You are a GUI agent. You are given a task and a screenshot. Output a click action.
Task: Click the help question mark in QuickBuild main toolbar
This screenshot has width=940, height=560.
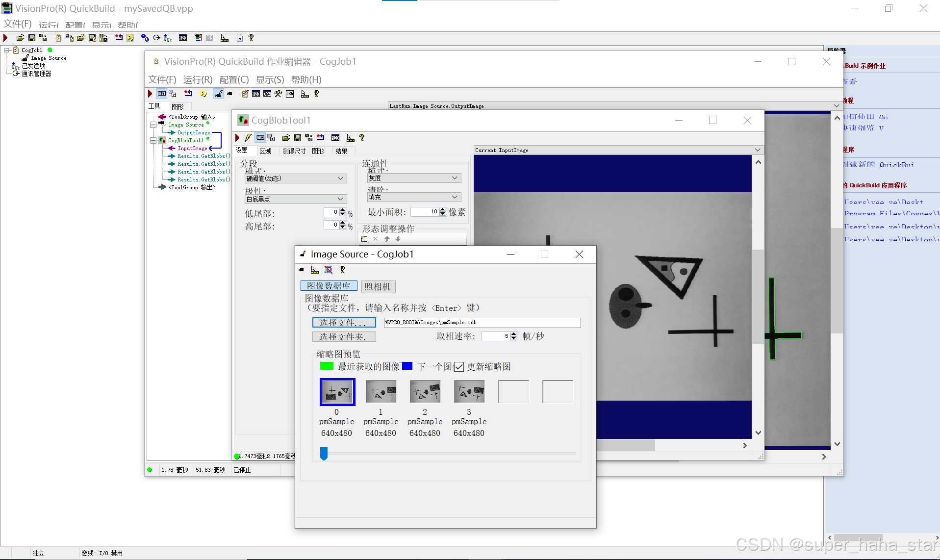[251, 38]
